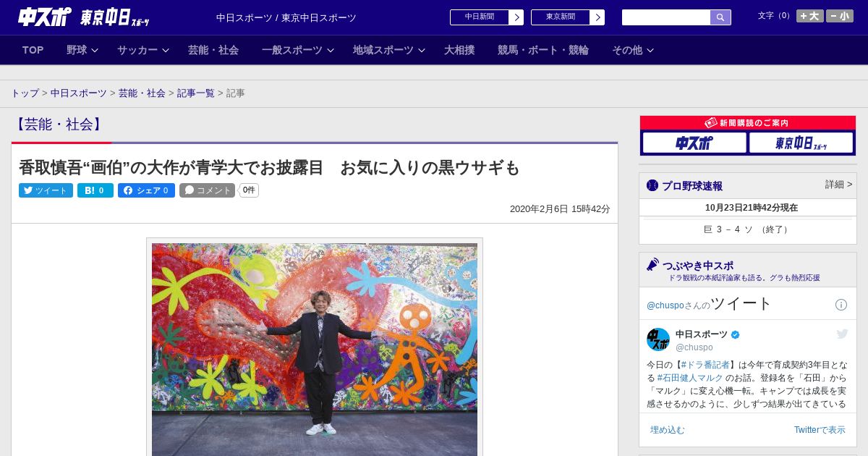Click the Twitter bird logo in the tweet
The width and height of the screenshot is (868, 456).
click(x=842, y=334)
